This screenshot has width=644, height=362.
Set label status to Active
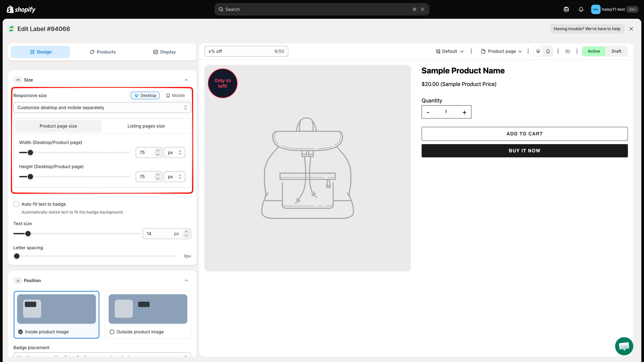pyautogui.click(x=594, y=51)
